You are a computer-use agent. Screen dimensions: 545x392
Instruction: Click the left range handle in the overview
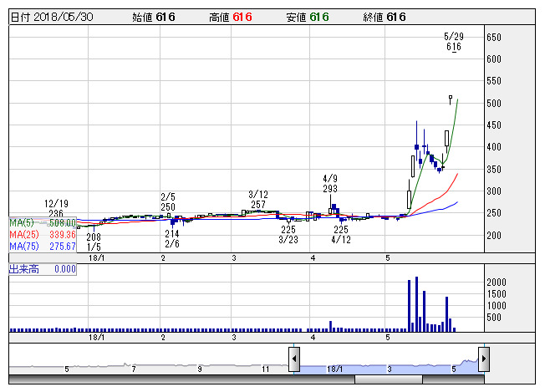tap(294, 359)
